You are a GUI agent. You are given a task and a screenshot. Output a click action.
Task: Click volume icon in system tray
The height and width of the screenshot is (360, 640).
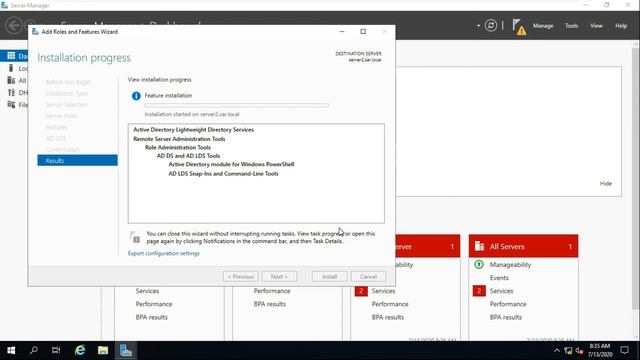[579, 351]
